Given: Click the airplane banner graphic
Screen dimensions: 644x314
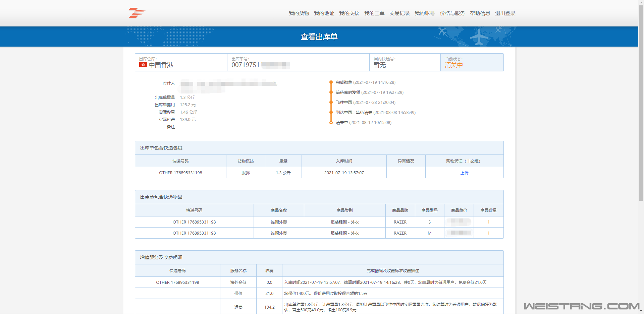Looking at the screenshot, I should (x=479, y=37).
